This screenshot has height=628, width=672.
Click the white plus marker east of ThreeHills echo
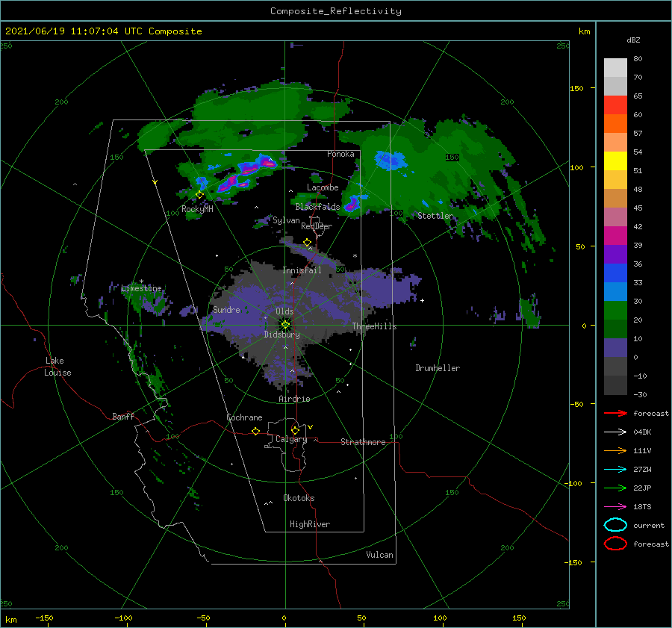point(422,300)
